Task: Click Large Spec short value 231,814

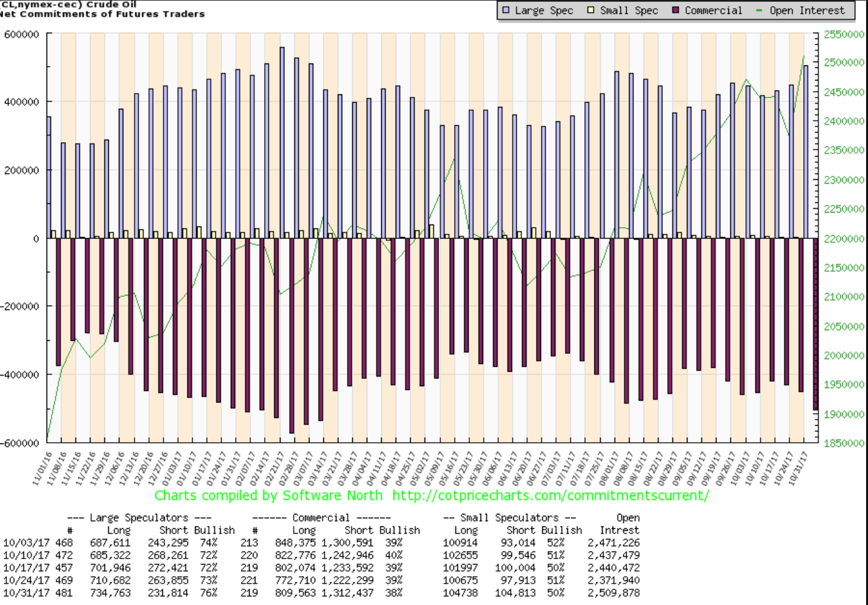Action: (x=168, y=592)
